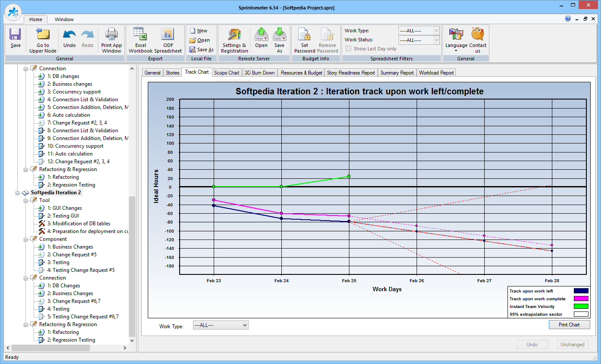The height and width of the screenshot is (364, 601).
Task: Collapse the Tool story node
Action: click(25, 200)
